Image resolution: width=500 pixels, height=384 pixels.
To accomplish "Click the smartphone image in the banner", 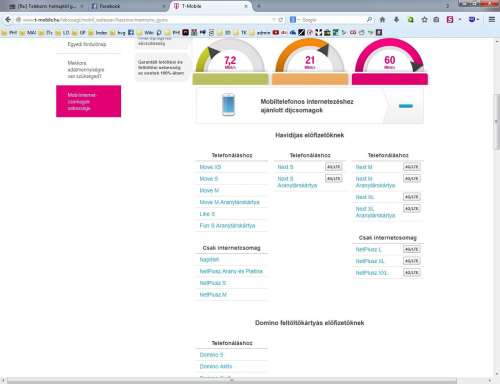I will pyautogui.click(x=228, y=105).
